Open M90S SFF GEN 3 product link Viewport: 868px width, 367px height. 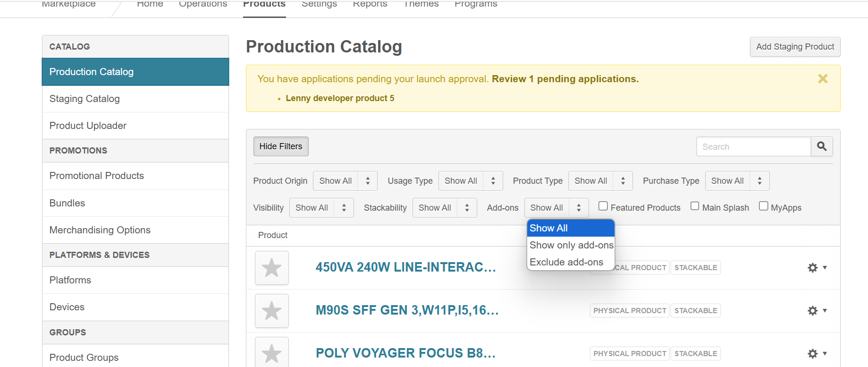pyautogui.click(x=407, y=310)
